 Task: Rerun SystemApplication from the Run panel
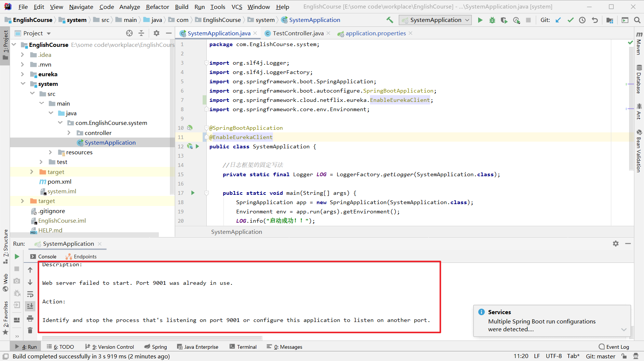pos(17,257)
